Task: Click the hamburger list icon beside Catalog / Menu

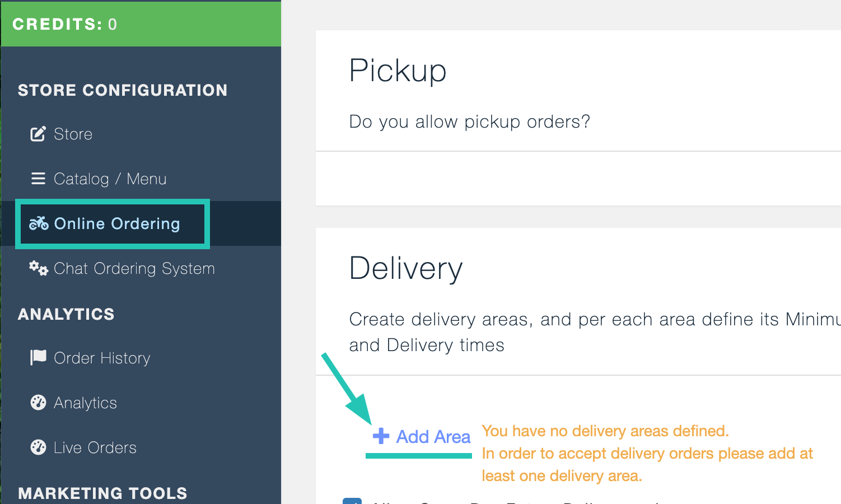Action: (x=38, y=179)
